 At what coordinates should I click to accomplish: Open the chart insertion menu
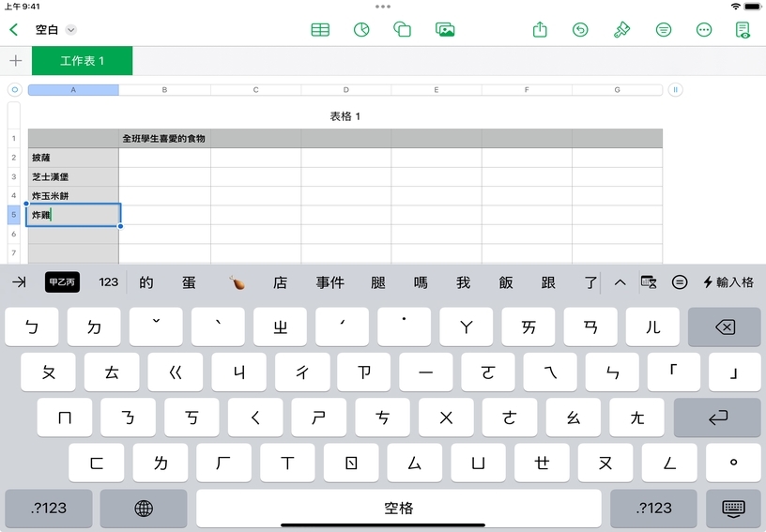(361, 30)
